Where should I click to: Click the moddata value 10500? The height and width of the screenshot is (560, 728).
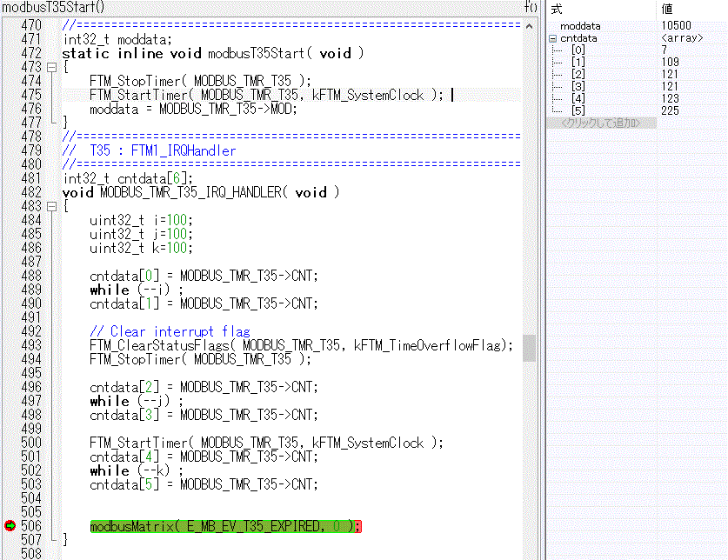click(676, 25)
